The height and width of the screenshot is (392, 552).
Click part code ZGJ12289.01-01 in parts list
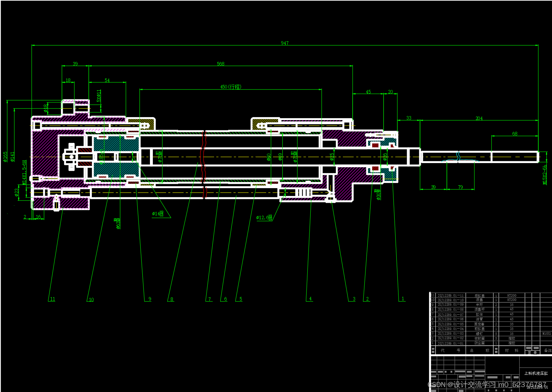pyautogui.click(x=450, y=343)
